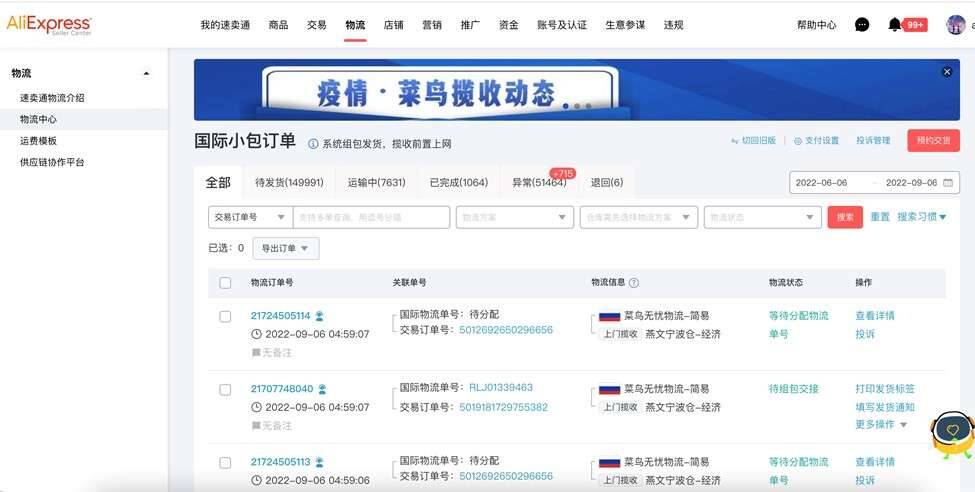
Task: Check the box for order 21707748040
Action: coord(225,390)
